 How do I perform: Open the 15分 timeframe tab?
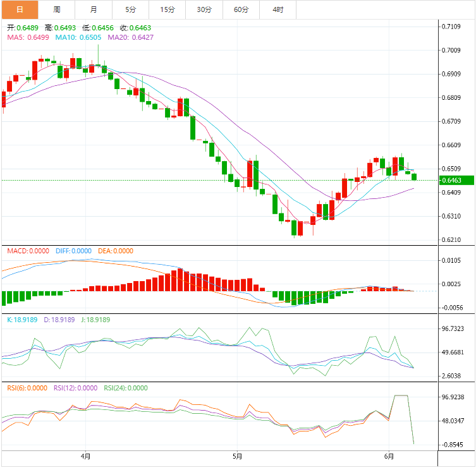[168, 9]
